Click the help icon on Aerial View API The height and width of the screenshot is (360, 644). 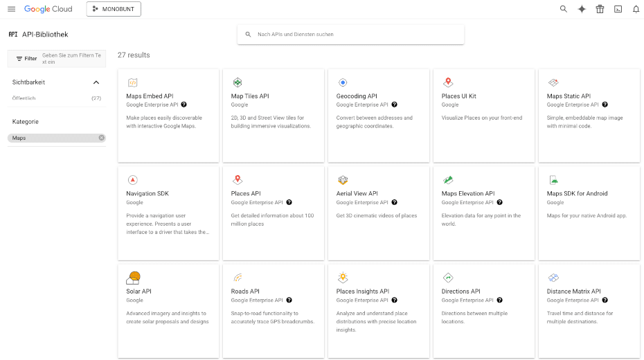394,202
